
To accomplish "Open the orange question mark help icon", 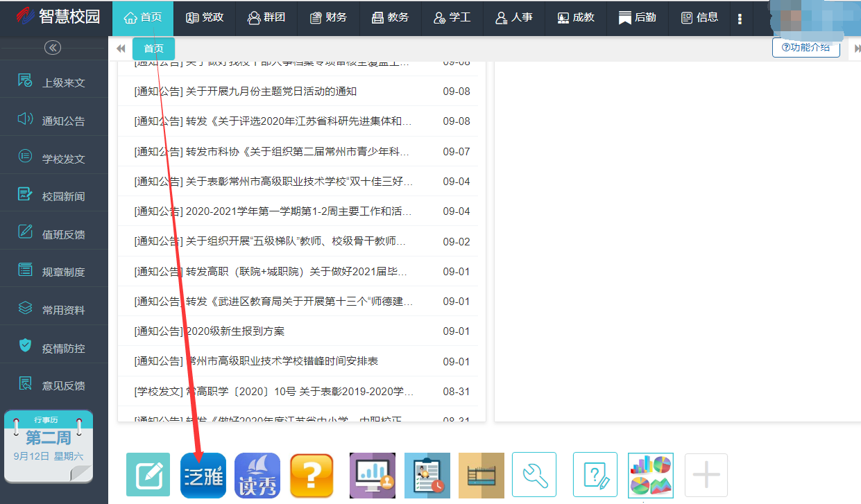I will [x=312, y=476].
